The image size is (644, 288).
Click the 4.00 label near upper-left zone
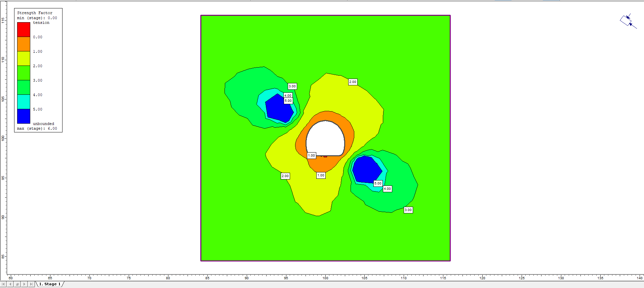pyautogui.click(x=288, y=95)
